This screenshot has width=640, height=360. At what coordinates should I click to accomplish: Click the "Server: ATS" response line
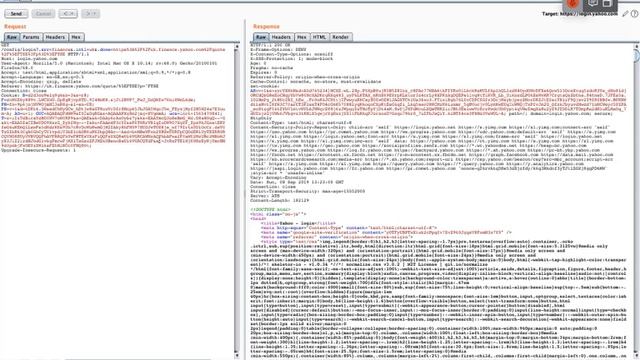coord(264,196)
